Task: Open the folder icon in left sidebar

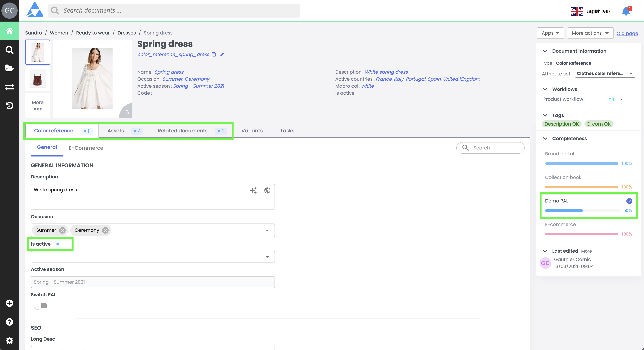Action: tap(10, 68)
